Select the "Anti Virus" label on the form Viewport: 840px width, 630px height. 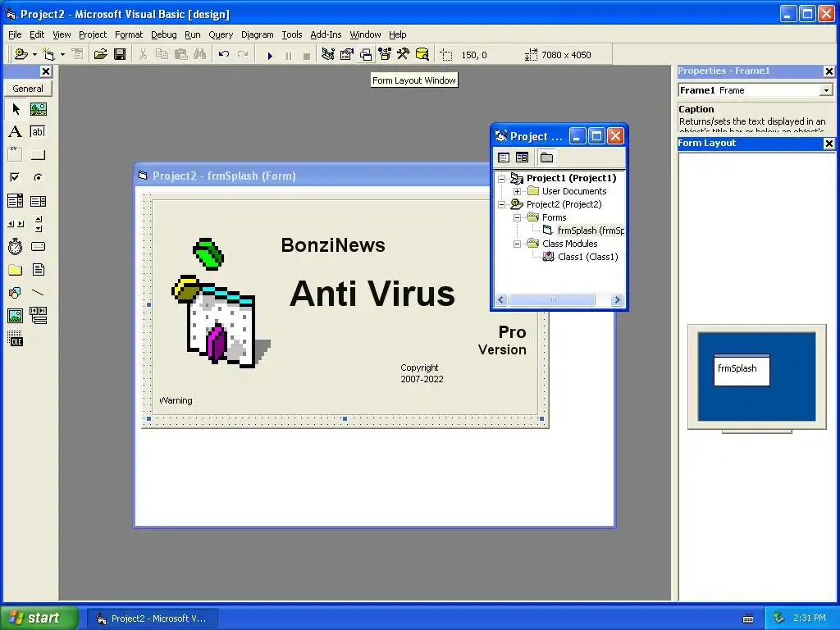click(372, 294)
